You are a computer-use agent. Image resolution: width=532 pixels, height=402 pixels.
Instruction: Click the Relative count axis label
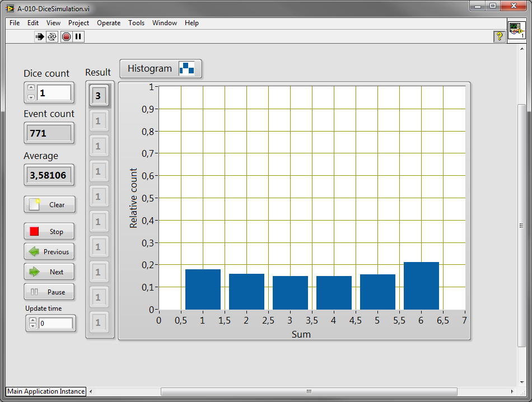[x=133, y=198]
